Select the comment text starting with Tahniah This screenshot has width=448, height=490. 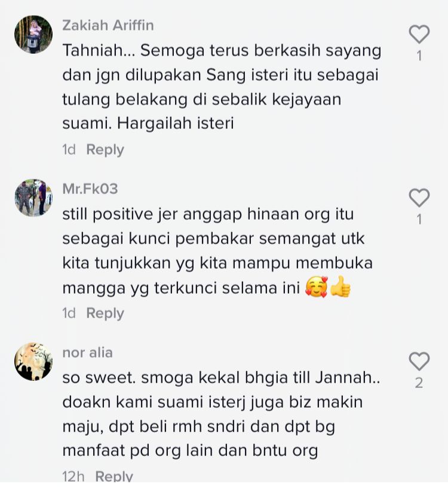click(222, 87)
